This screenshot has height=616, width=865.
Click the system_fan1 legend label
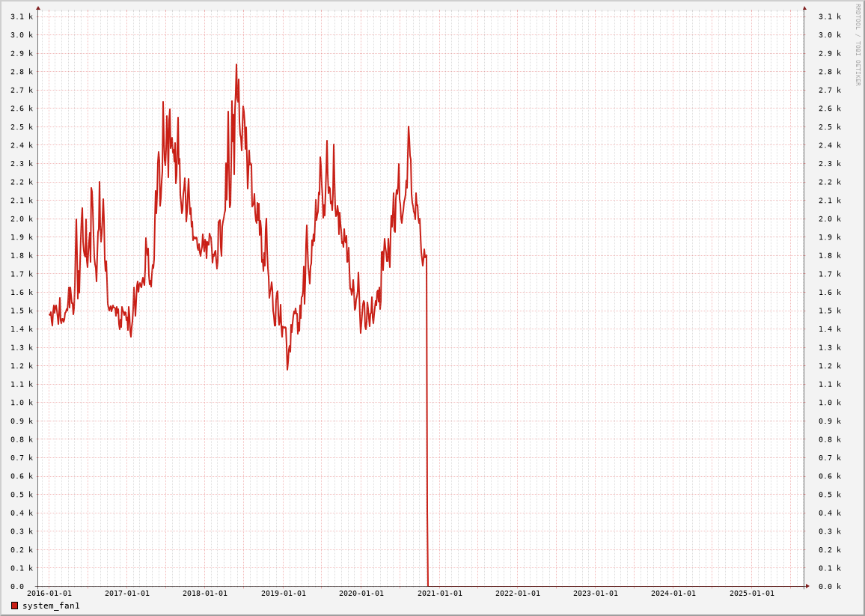coord(51,606)
